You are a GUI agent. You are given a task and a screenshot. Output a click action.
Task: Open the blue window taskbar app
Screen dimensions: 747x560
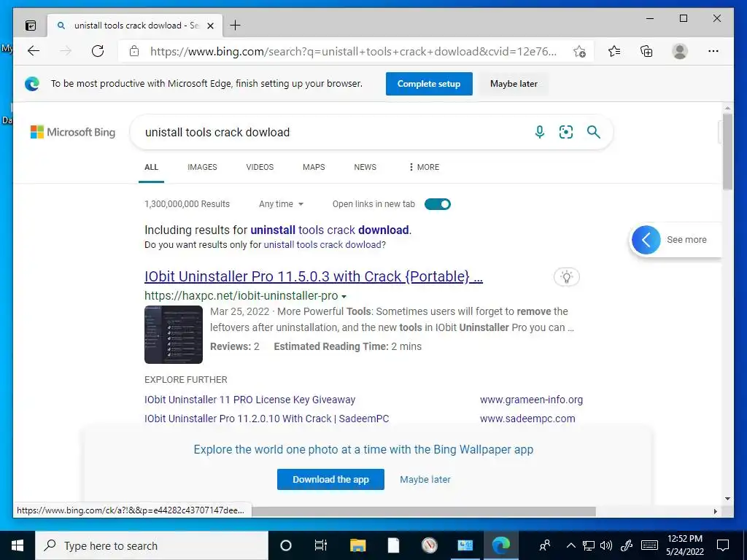(x=465, y=545)
